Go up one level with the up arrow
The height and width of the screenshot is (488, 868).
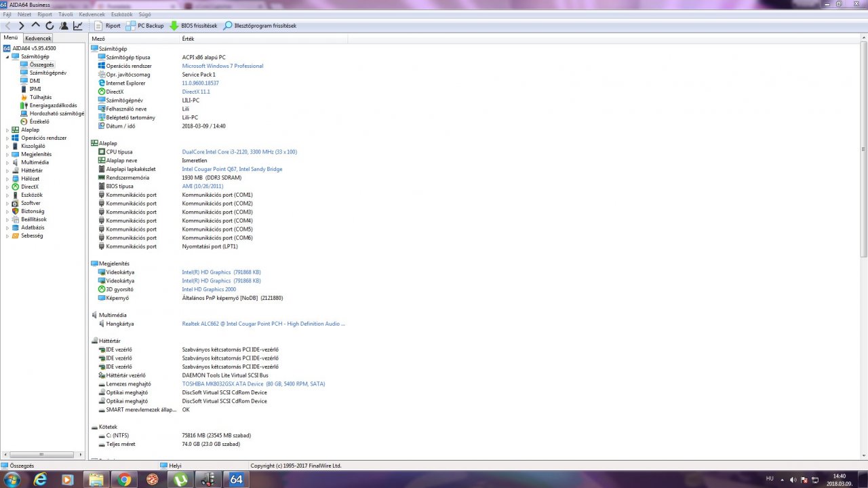click(x=36, y=26)
